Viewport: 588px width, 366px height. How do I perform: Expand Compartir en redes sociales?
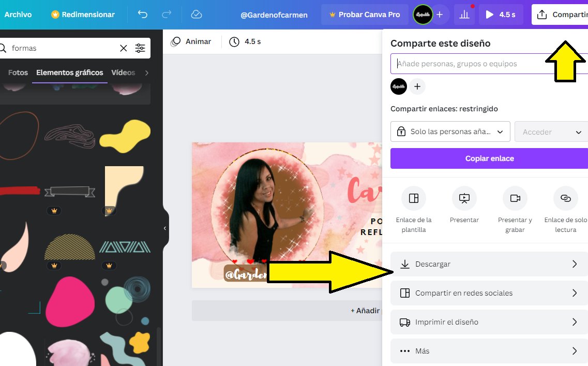tap(489, 293)
